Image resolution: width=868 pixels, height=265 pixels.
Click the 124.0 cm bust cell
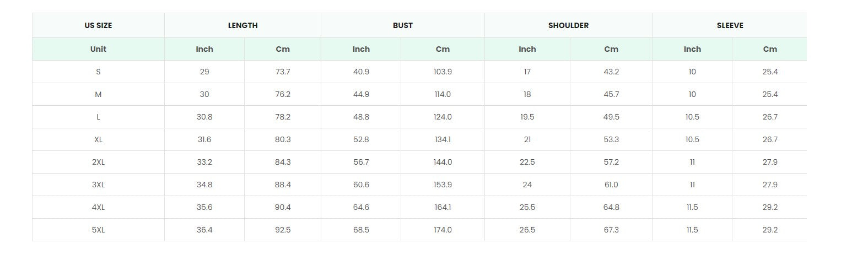point(443,117)
